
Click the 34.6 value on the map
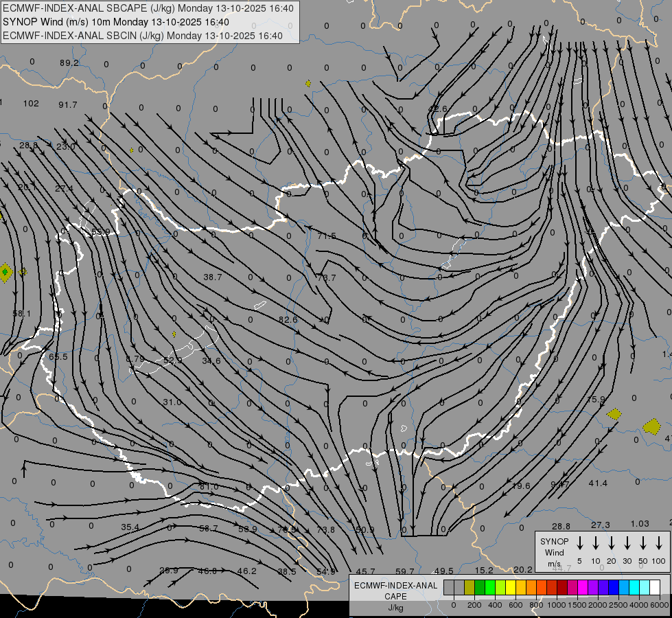point(211,361)
